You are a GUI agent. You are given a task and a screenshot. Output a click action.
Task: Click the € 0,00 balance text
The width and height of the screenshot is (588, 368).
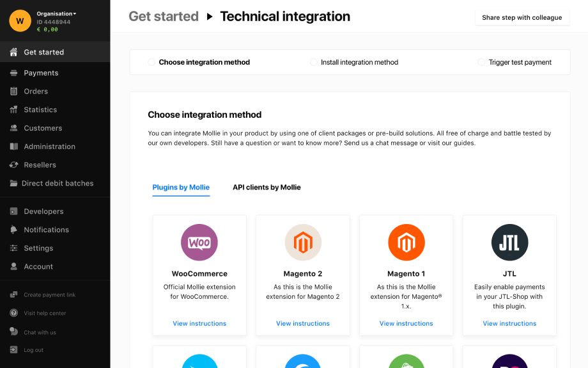click(x=47, y=29)
